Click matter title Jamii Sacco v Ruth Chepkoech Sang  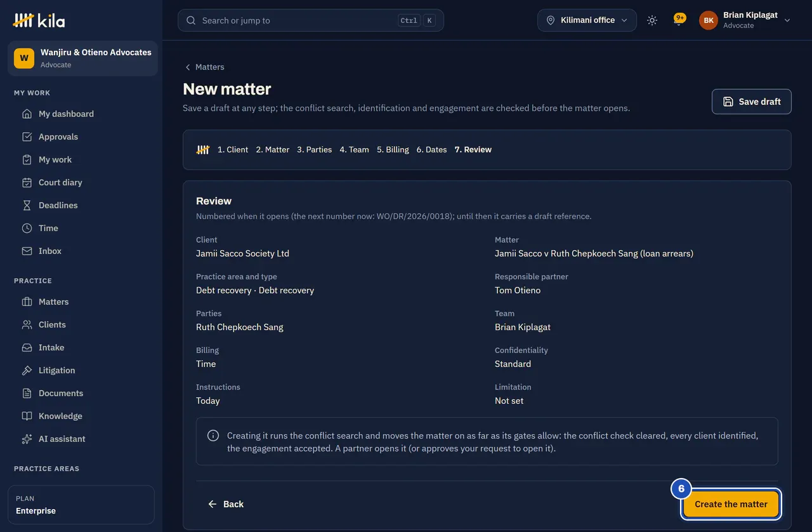pyautogui.click(x=594, y=253)
